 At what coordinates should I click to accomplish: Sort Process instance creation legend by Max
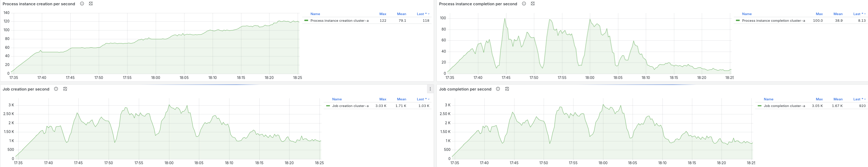coord(383,14)
